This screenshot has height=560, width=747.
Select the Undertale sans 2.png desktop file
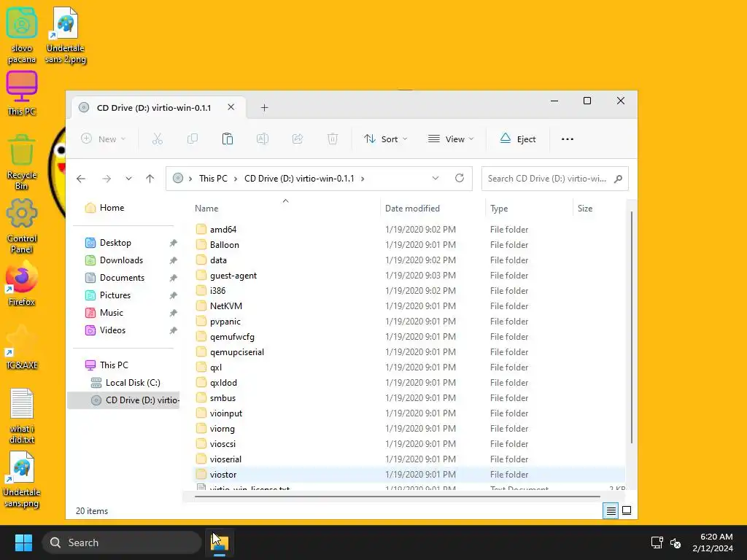[x=65, y=36]
